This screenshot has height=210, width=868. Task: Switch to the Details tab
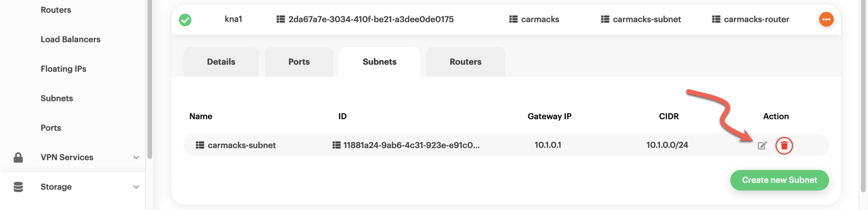(x=221, y=62)
